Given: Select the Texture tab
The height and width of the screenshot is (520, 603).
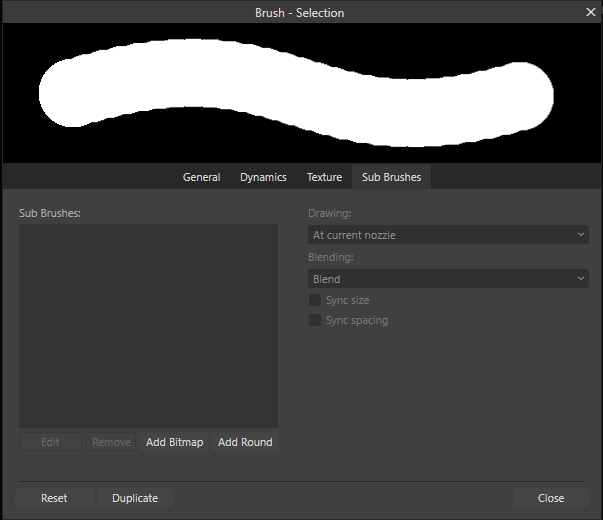Looking at the screenshot, I should click(x=324, y=177).
